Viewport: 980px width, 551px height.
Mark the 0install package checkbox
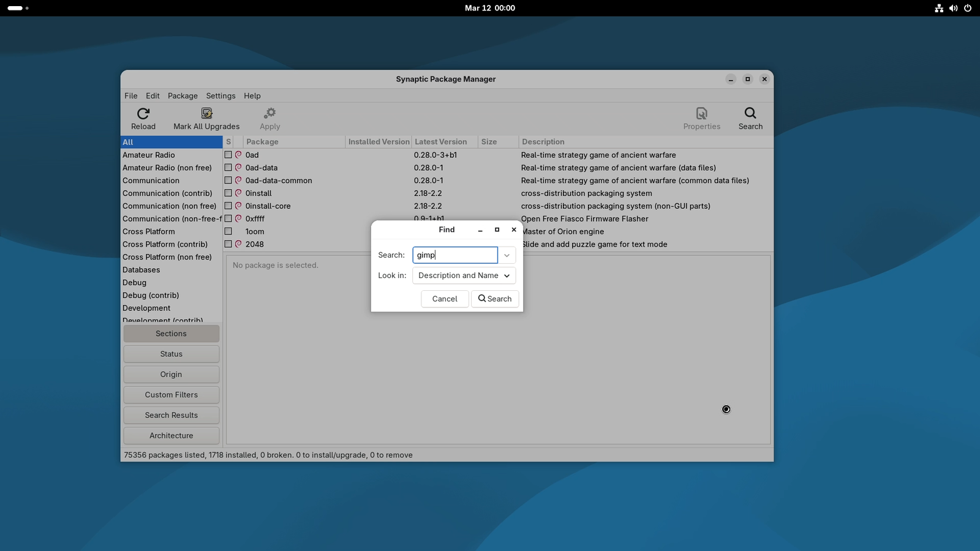[228, 193]
